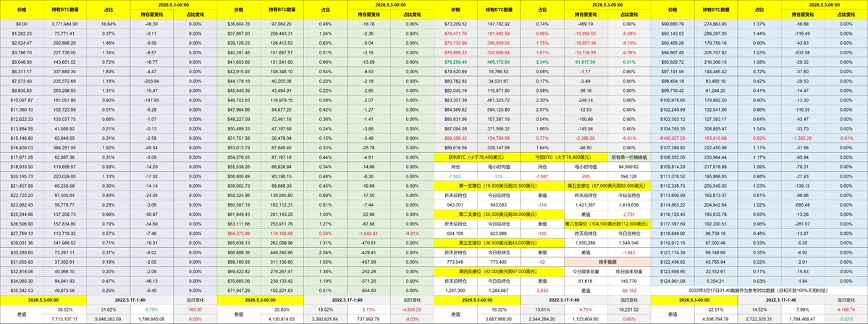Click the red -2,633 difference value

coord(542,289)
